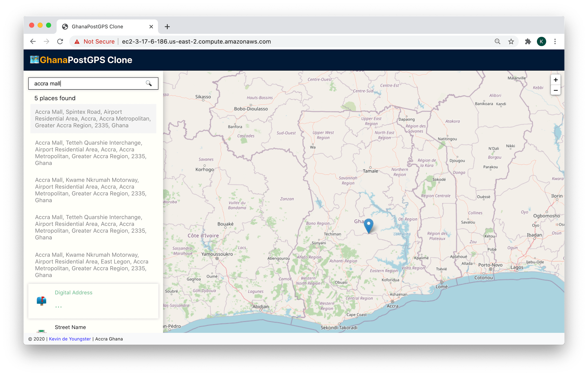Click Bouaké label on map
The image size is (588, 376).
point(225,224)
